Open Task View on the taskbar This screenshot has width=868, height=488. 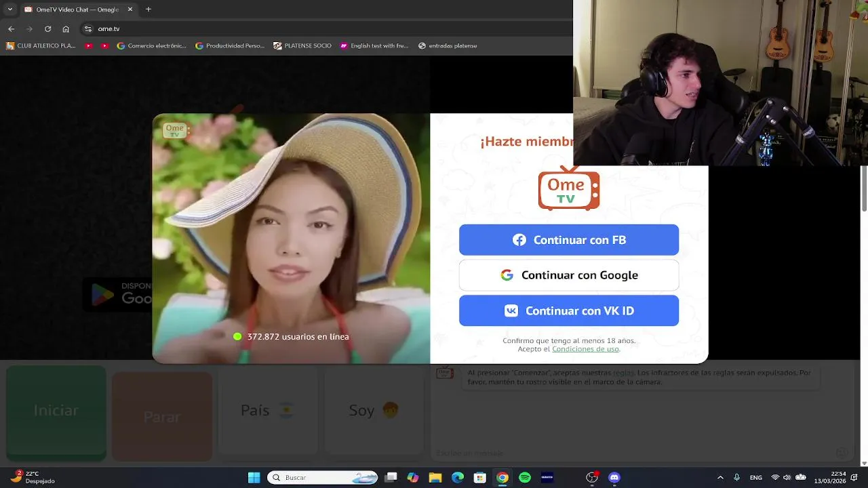click(391, 478)
